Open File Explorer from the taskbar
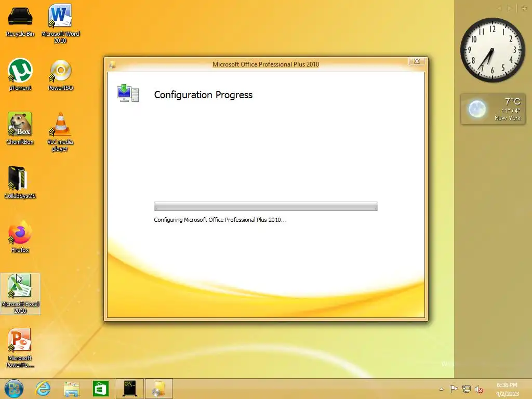This screenshot has width=532, height=399. [72, 389]
